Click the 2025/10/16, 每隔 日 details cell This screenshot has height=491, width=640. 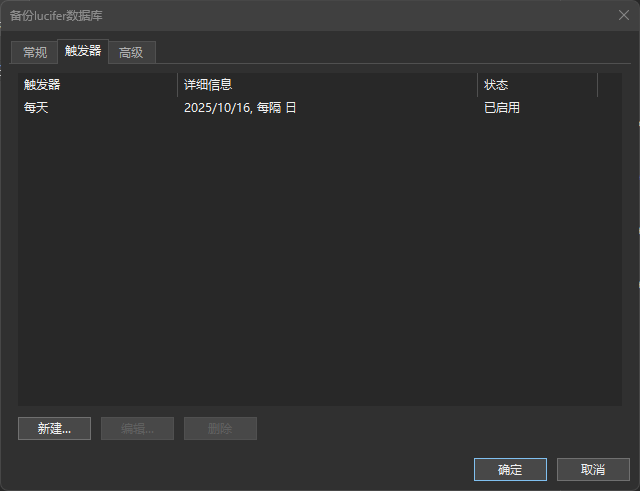pyautogui.click(x=240, y=108)
